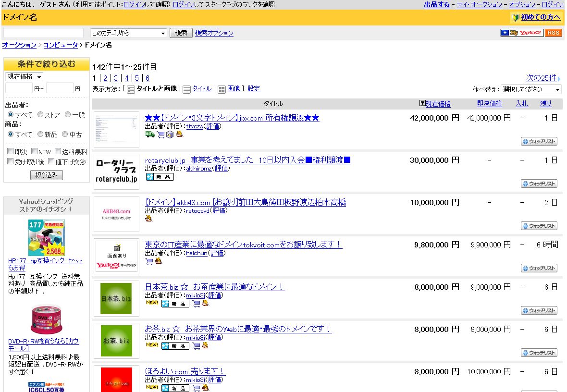Viewport: 567px width, 392px height.
Task: Tick the 値下げ交渉 filter checkbox
Action: coord(51,161)
